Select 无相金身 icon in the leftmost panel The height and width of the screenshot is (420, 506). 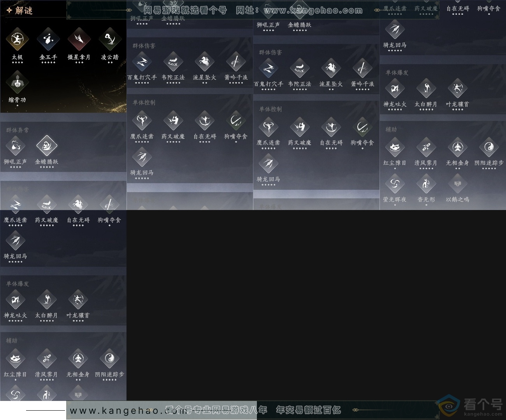[x=78, y=359]
